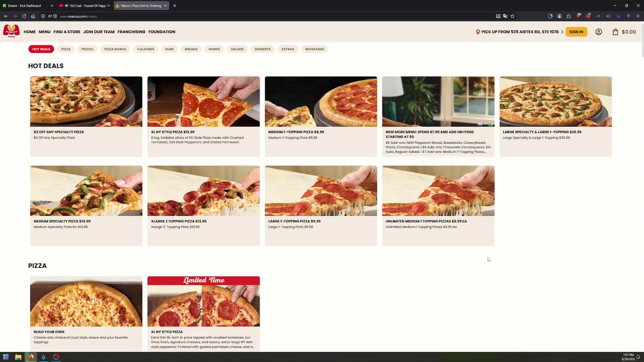Mute the Kid Cudi tab audio icon
The height and width of the screenshot is (362, 644).
pos(66,6)
